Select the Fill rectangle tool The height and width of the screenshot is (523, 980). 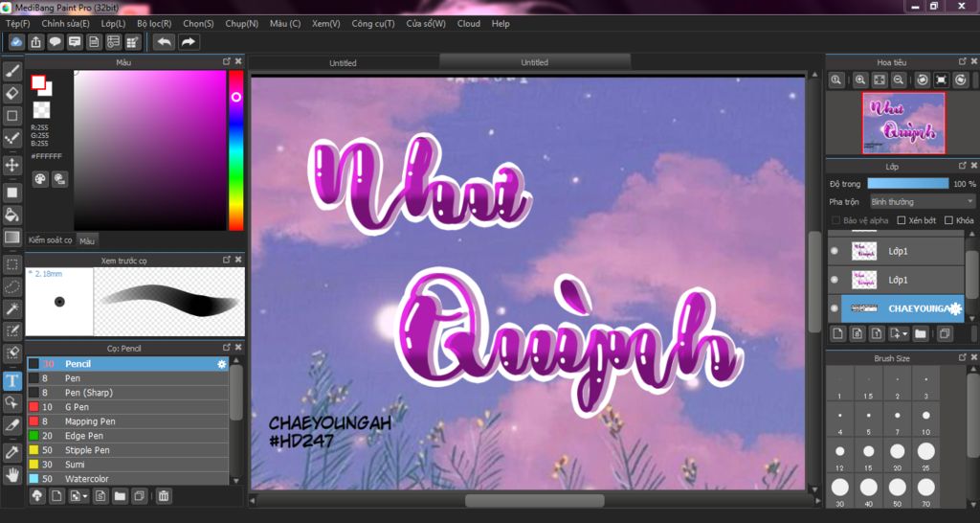tap(11, 193)
